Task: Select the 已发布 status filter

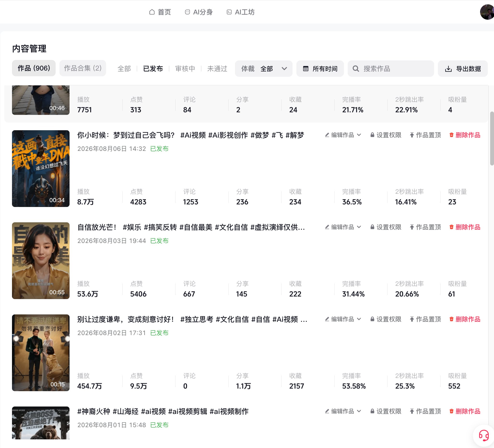Action: point(153,69)
